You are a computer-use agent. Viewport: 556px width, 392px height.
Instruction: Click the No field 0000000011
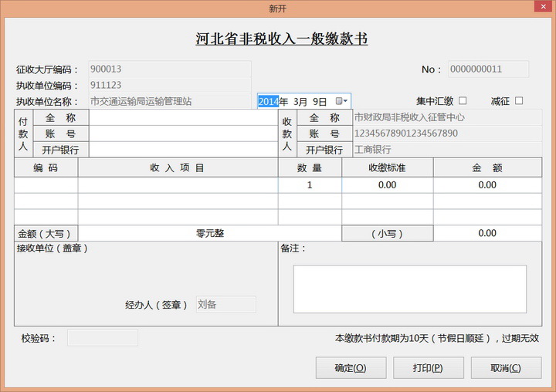[x=489, y=69]
